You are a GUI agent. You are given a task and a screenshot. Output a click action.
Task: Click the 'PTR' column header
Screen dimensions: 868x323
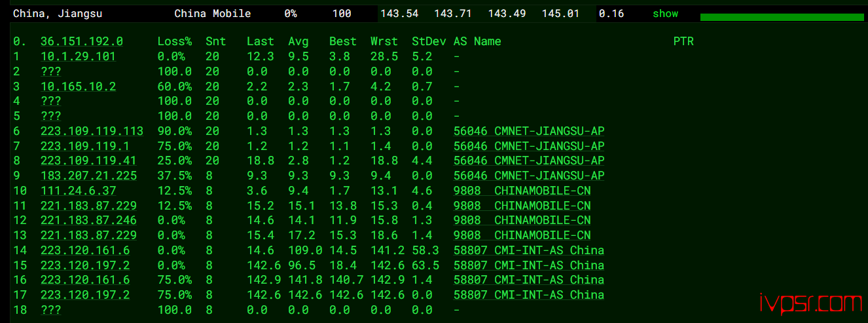[683, 41]
